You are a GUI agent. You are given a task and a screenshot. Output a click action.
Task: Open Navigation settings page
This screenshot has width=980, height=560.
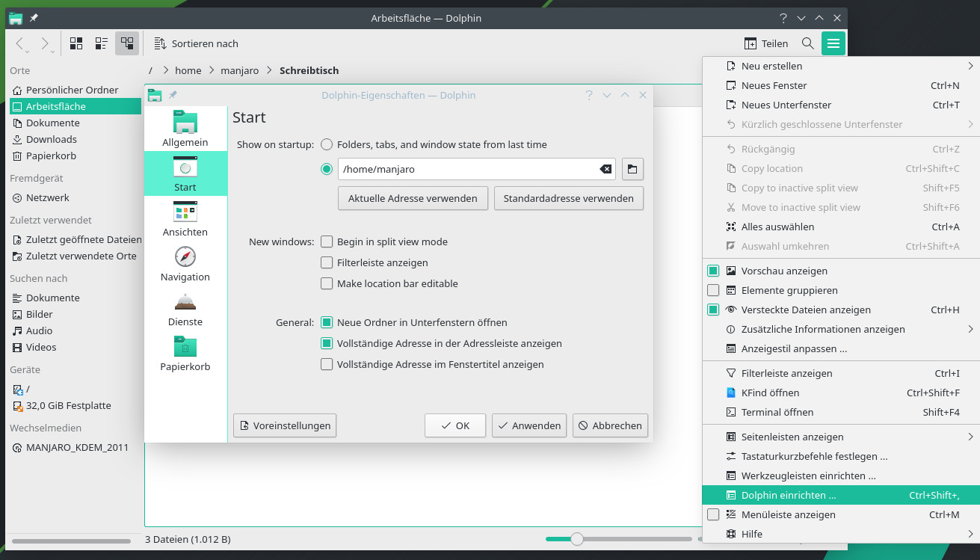point(185,263)
